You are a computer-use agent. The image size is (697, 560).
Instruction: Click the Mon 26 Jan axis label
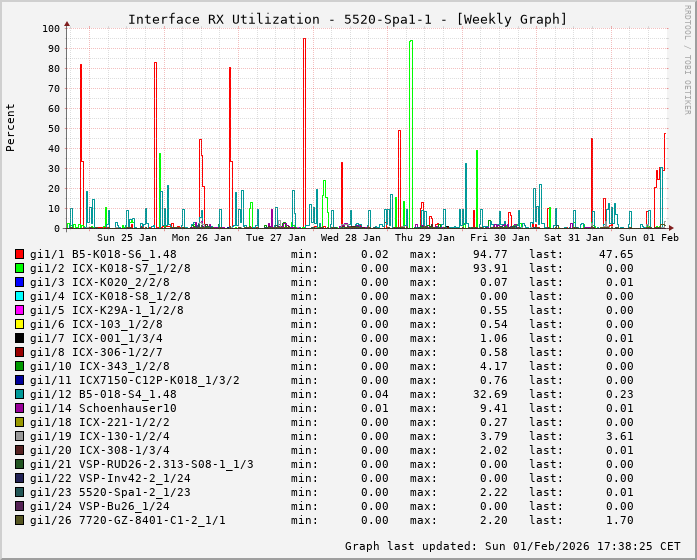click(202, 238)
